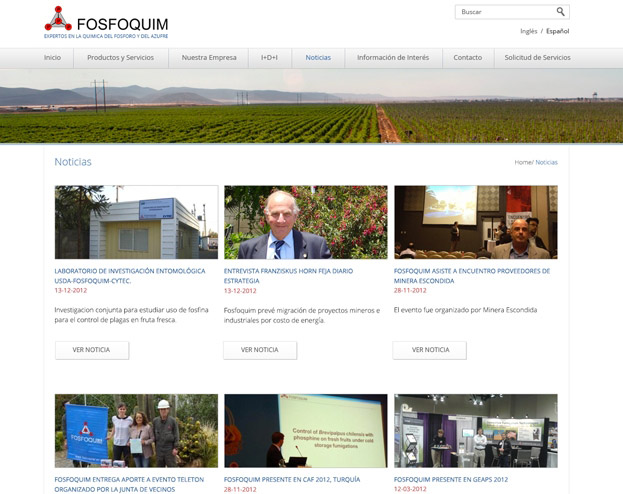Open GEAPS 2012 exhibition booth thumbnail
Screen dimensions: 623x494
coord(476,431)
